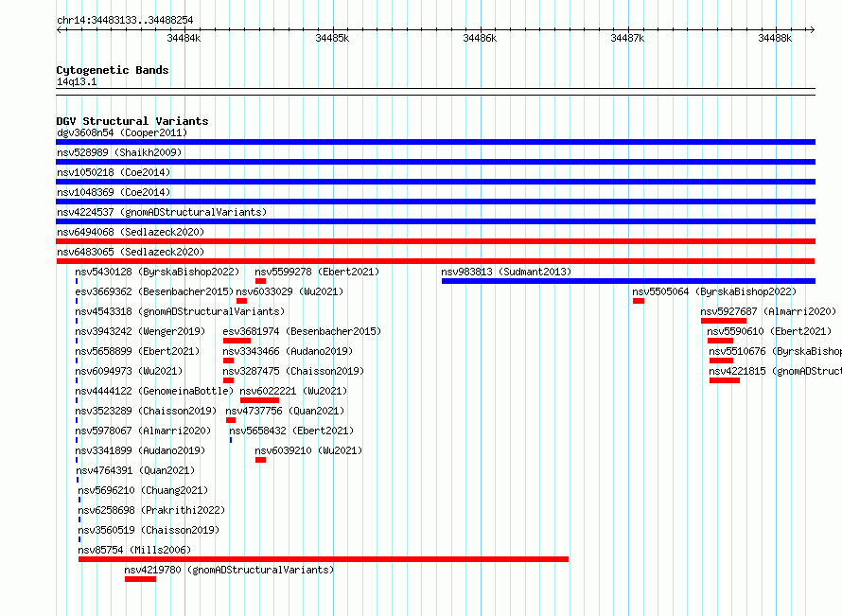This screenshot has width=842, height=616.
Task: Open the nsv5927687 (Almarri2020) label
Action: [x=768, y=311]
